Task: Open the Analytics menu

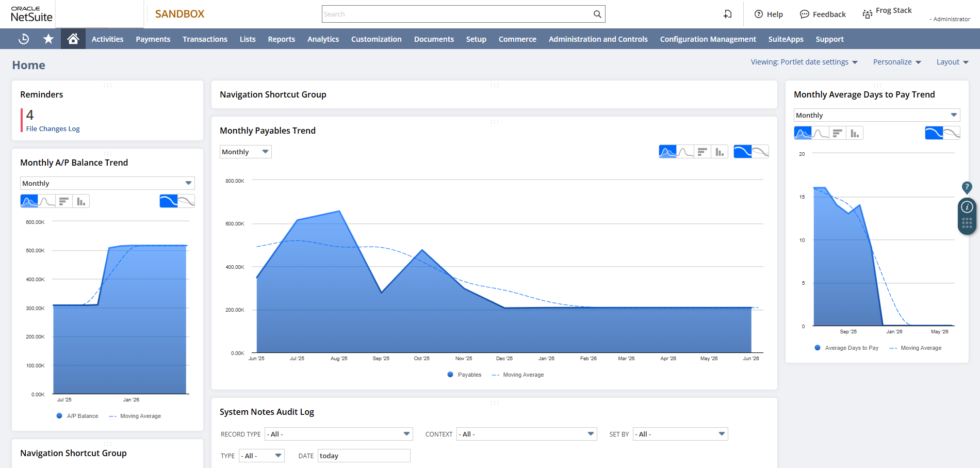Action: tap(323, 39)
